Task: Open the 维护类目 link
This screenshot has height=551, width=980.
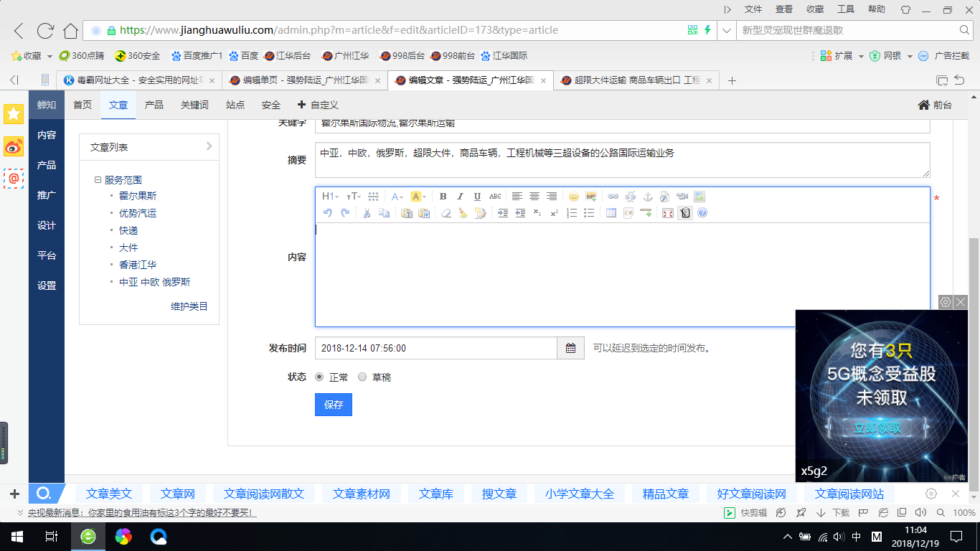Action: (x=189, y=306)
